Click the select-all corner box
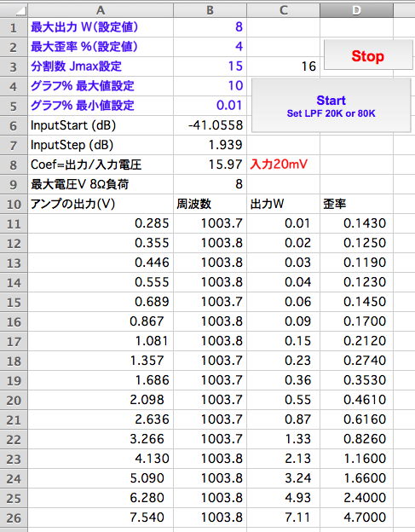The width and height of the screenshot is (415, 532). (x=14, y=10)
